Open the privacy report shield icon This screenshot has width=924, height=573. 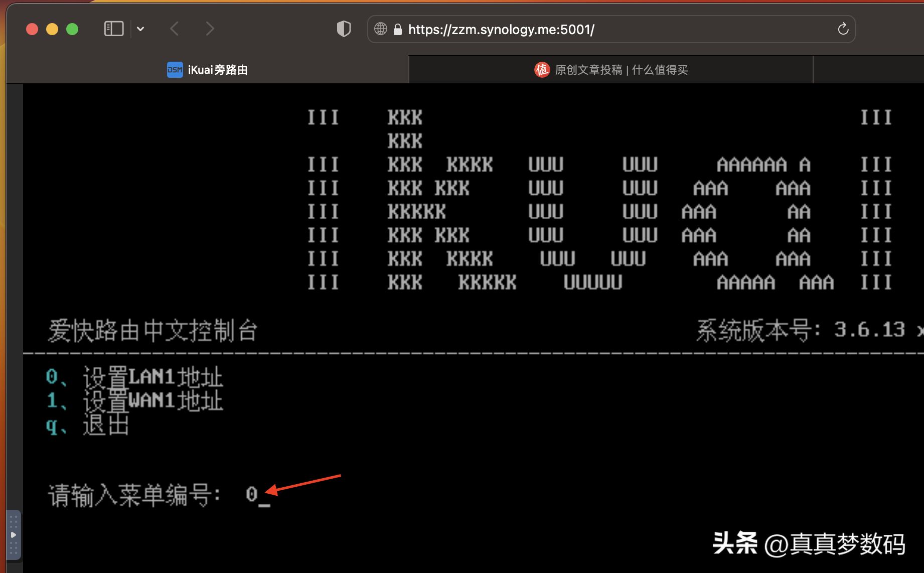click(344, 29)
